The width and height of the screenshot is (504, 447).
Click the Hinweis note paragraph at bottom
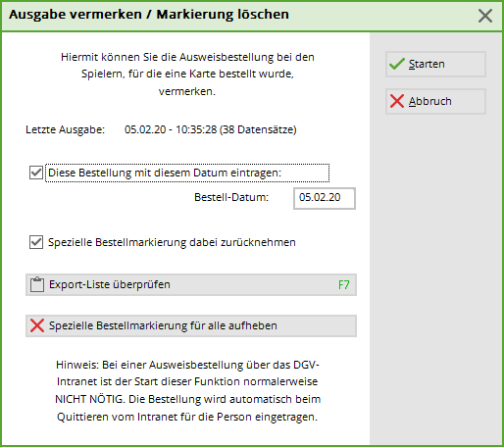pos(187,391)
